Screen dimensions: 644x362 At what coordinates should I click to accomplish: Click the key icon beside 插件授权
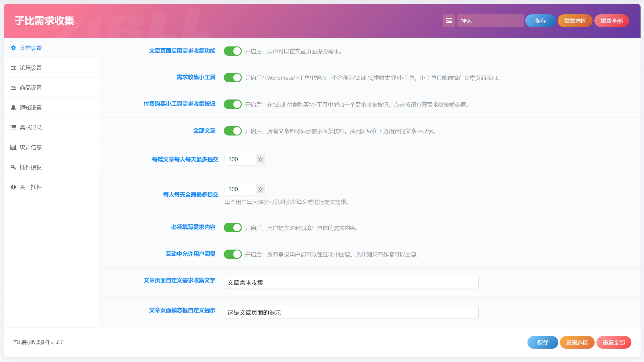(13, 167)
